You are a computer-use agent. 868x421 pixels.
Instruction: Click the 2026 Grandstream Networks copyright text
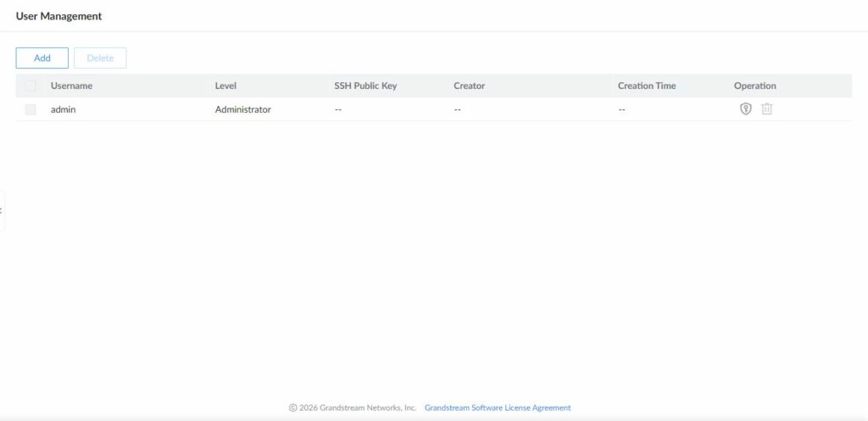pos(352,407)
